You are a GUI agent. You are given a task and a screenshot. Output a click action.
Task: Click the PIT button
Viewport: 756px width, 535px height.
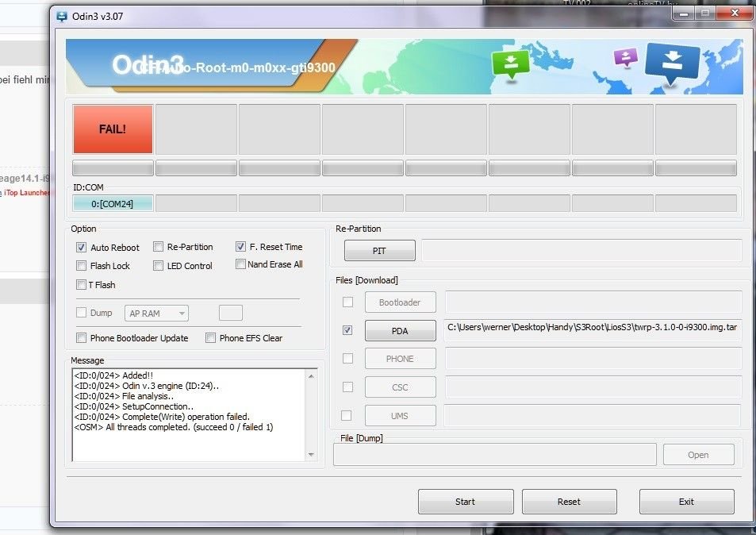[379, 250]
